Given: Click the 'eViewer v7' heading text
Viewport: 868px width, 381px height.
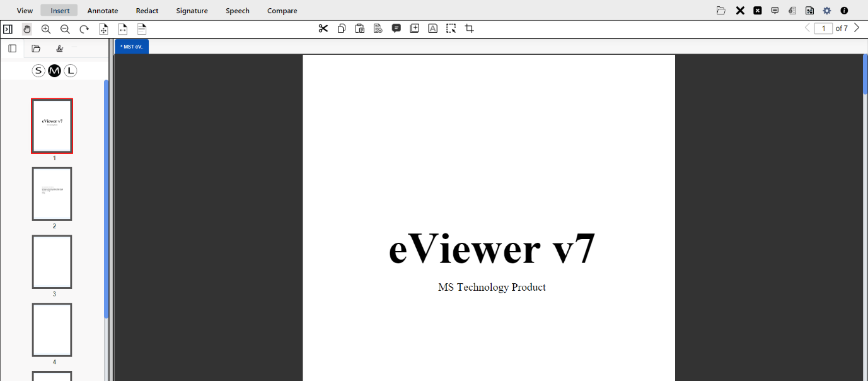Looking at the screenshot, I should (x=492, y=249).
